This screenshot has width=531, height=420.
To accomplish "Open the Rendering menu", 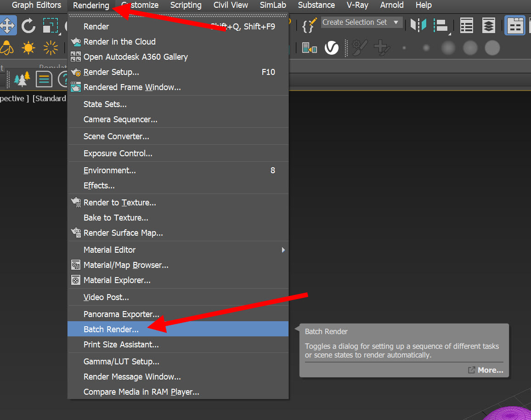I will pos(91,6).
